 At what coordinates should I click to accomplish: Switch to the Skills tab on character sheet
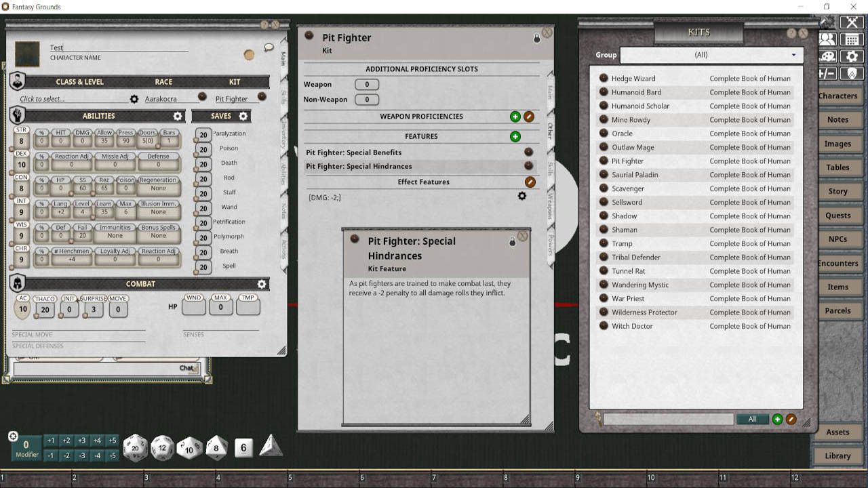[x=283, y=97]
